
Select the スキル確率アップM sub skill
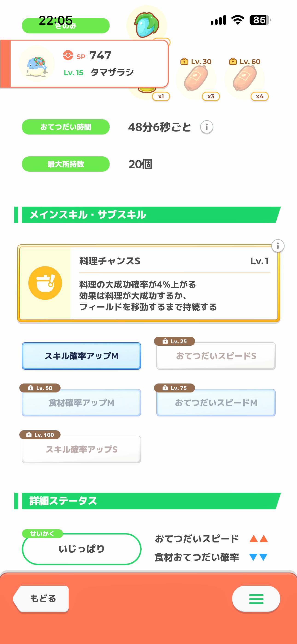[82, 356]
